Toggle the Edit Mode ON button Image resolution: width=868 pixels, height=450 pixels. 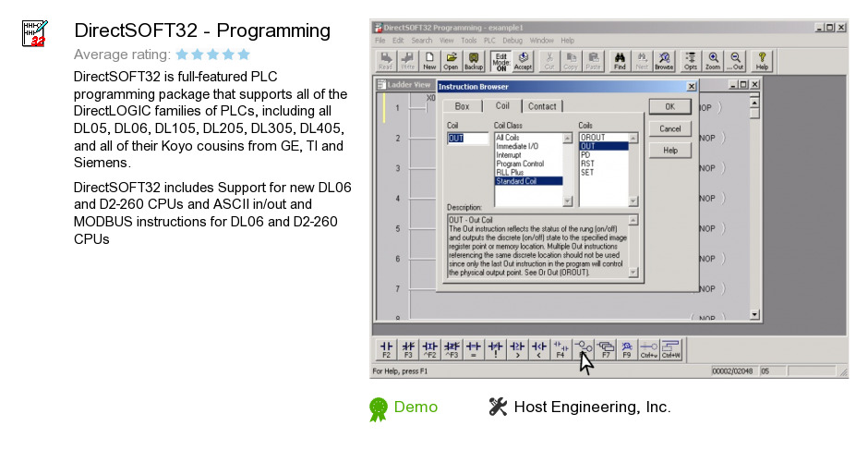coord(501,61)
